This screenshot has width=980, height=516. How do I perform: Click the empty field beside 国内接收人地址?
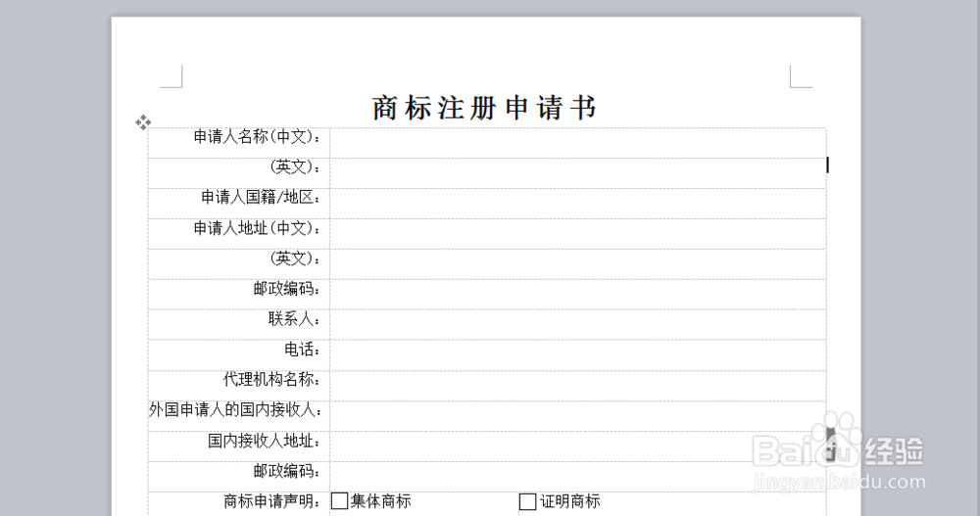pos(578,446)
